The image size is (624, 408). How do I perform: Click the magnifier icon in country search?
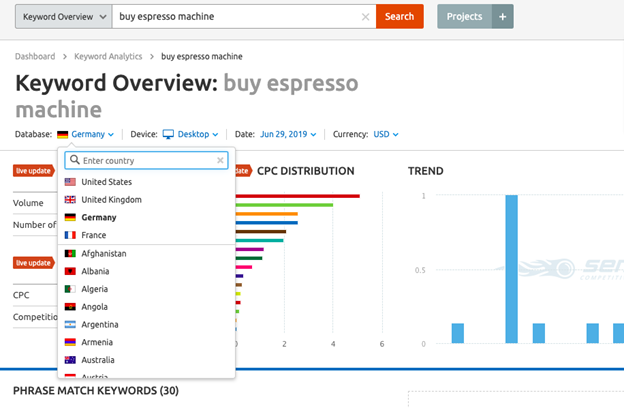75,160
